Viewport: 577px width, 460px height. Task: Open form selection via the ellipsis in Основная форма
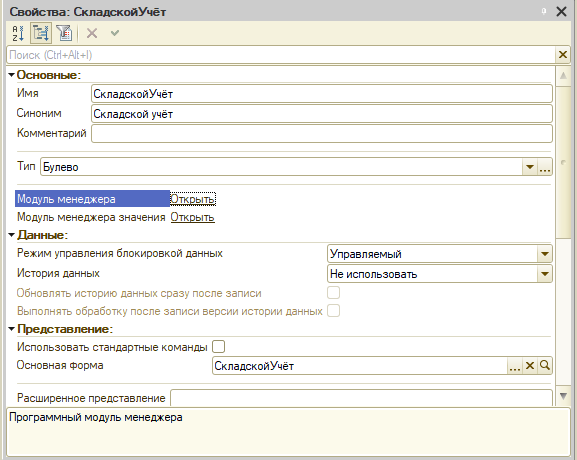[514, 366]
